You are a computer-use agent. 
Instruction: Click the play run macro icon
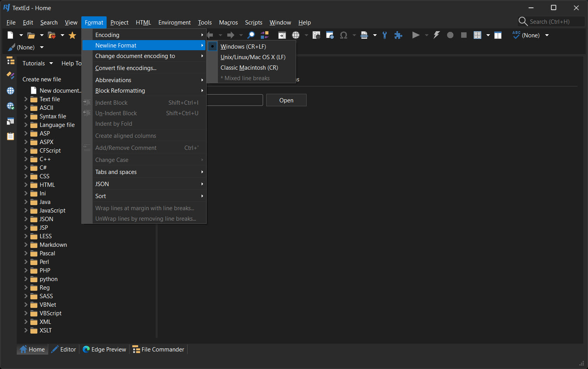click(416, 35)
